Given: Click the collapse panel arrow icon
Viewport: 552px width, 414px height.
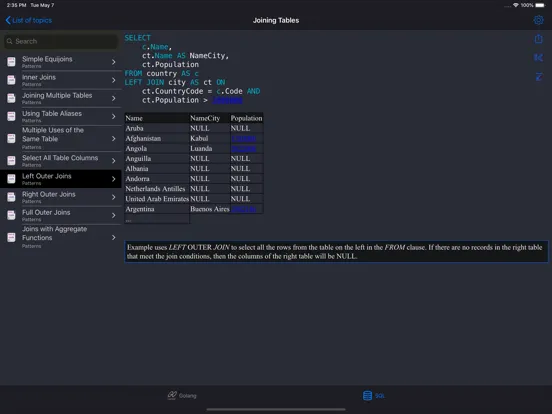Looking at the screenshot, I should click(538, 57).
